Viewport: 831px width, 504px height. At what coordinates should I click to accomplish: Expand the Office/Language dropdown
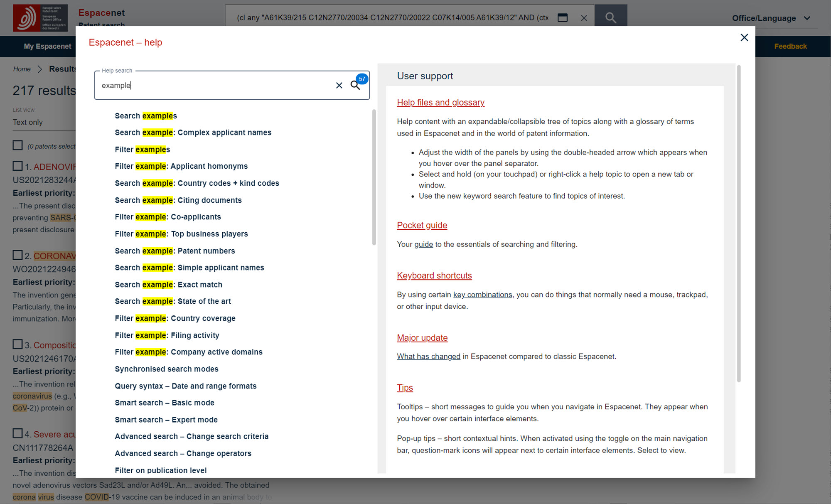coord(771,18)
